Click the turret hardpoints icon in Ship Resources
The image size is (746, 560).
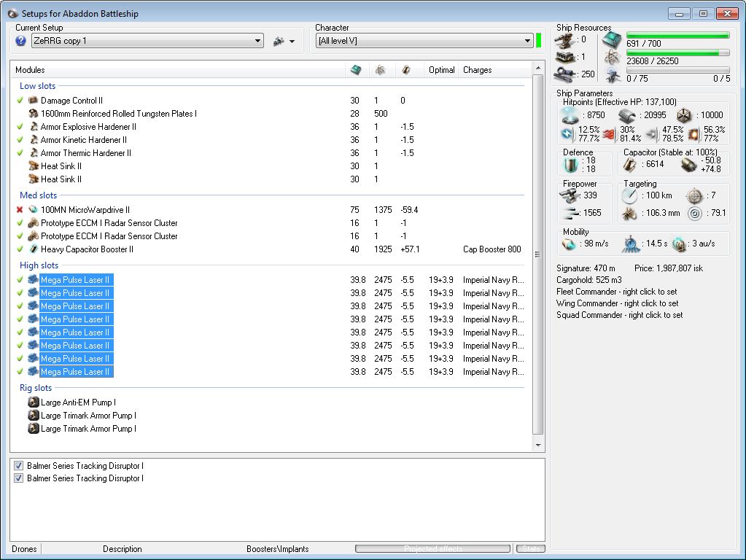click(x=564, y=40)
